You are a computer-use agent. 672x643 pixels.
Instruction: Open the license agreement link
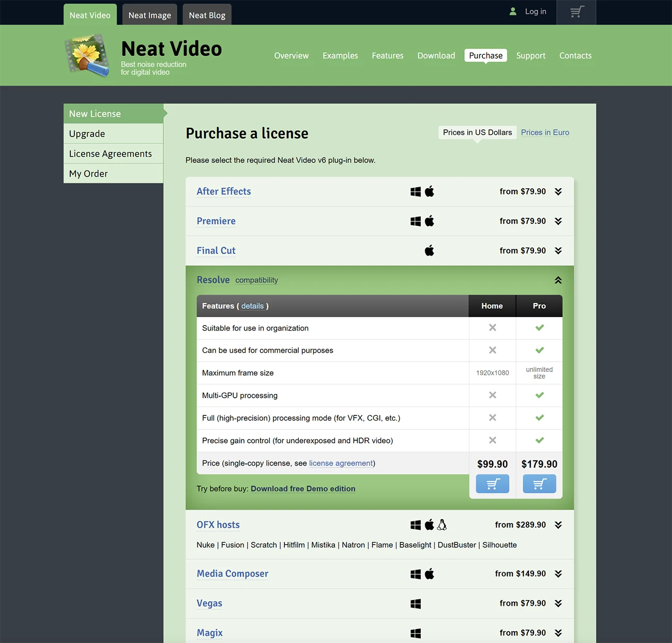[341, 463]
